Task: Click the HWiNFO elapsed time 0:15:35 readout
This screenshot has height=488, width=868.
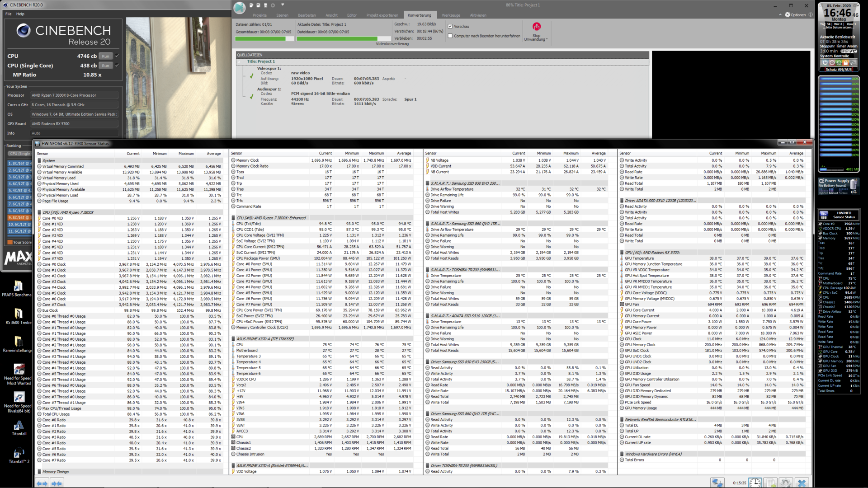Action: click(x=739, y=483)
